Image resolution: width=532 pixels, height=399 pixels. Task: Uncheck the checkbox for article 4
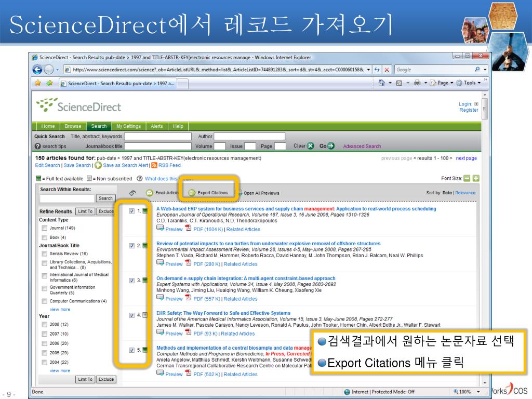[131, 315]
